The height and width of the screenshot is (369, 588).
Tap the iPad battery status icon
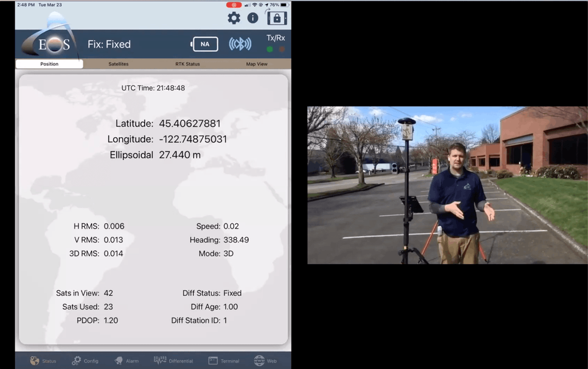pos(284,5)
